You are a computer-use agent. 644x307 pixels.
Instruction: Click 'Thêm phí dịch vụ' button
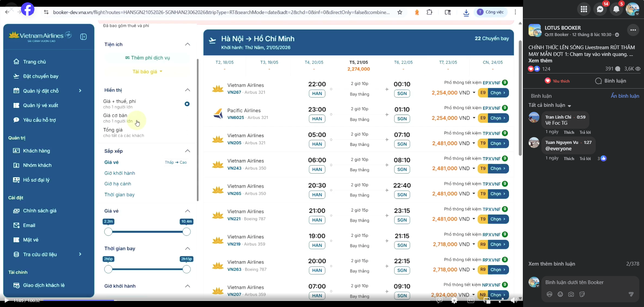[147, 58]
